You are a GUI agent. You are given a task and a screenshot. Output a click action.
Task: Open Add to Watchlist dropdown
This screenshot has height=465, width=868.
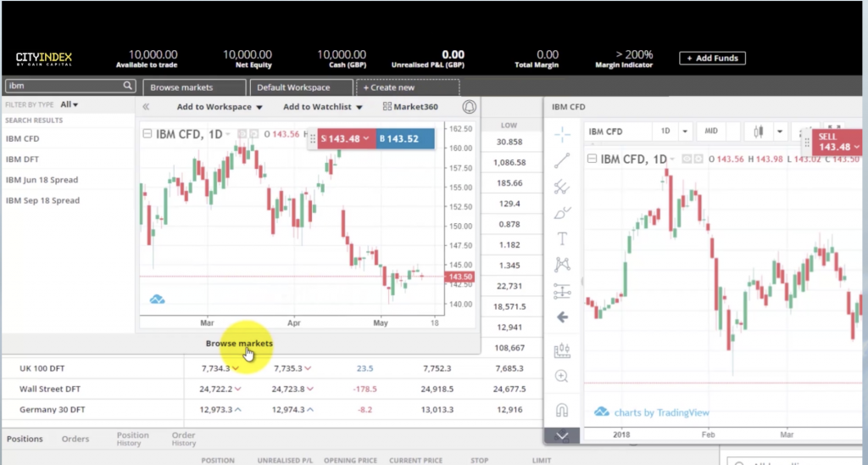click(323, 106)
